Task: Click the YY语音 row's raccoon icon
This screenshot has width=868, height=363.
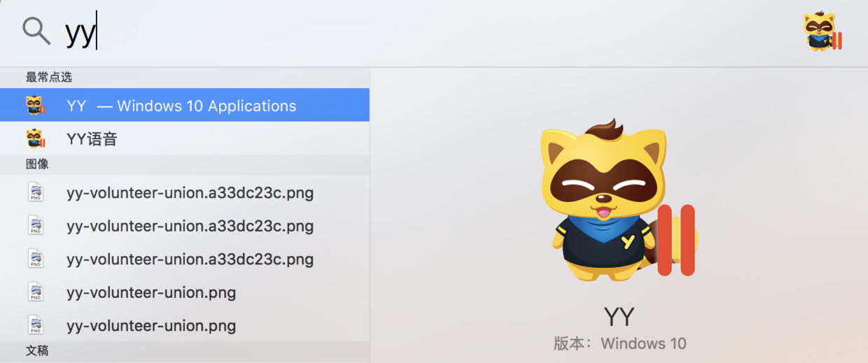Action: [36, 138]
